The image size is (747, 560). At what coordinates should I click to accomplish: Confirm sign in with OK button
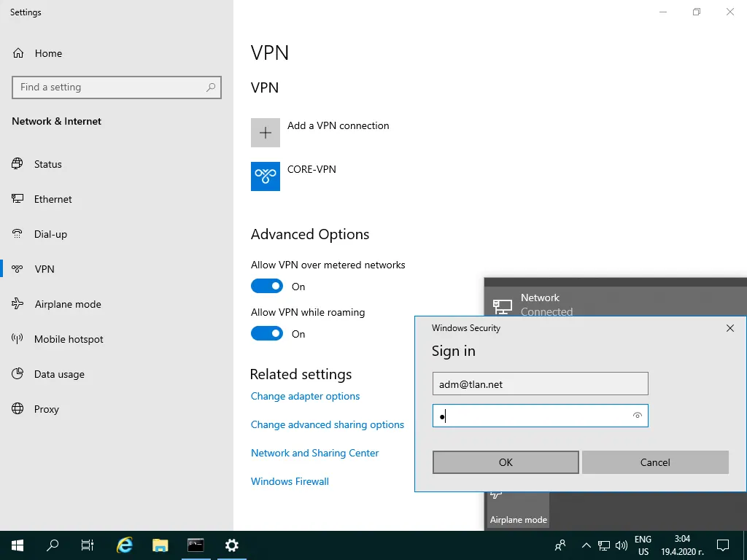506,462
